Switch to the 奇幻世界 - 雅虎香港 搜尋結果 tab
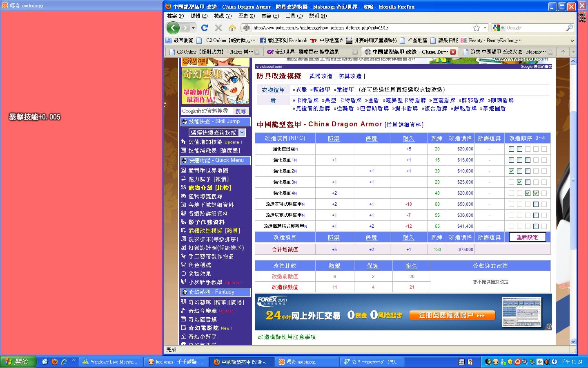 pos(309,52)
